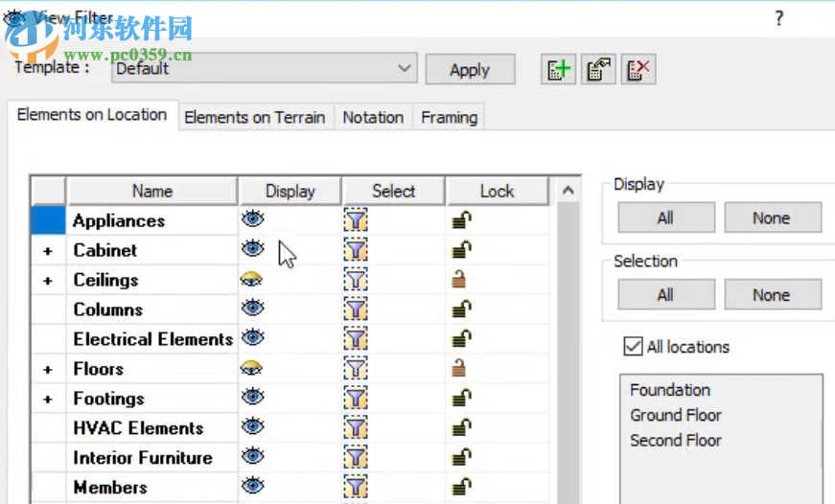Click the Lock column header
Viewport: 835px width, 504px height.
point(498,191)
